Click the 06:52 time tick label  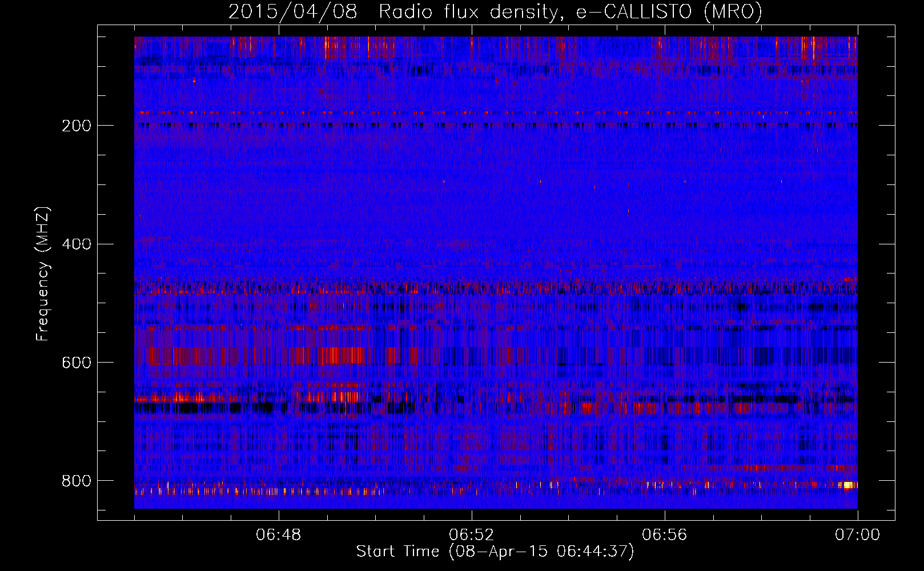[x=472, y=535]
